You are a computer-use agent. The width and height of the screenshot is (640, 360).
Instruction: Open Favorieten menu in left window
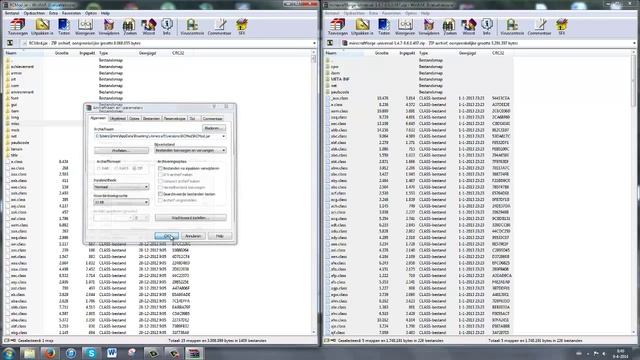71,13
